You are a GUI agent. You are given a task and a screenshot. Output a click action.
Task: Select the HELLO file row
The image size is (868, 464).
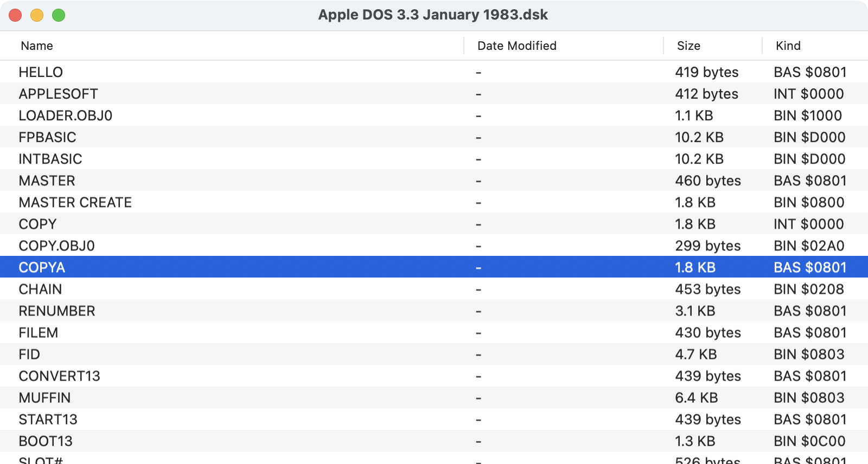434,72
